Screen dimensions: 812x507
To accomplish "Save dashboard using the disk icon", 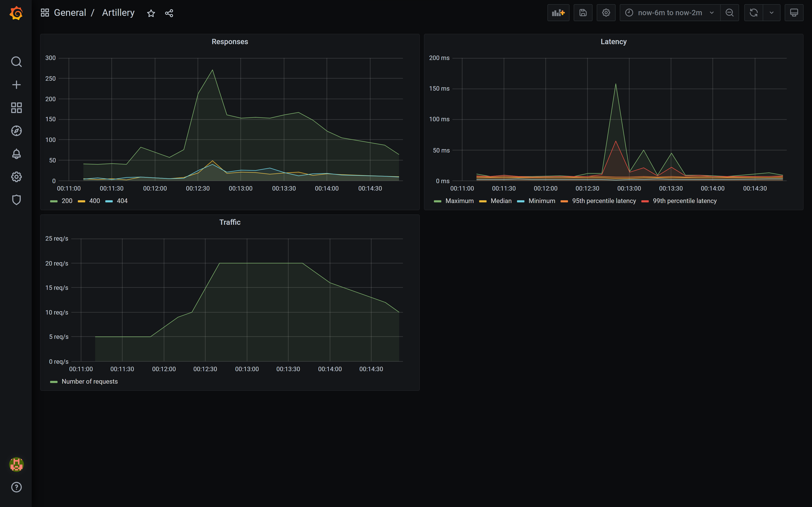I will [x=583, y=13].
